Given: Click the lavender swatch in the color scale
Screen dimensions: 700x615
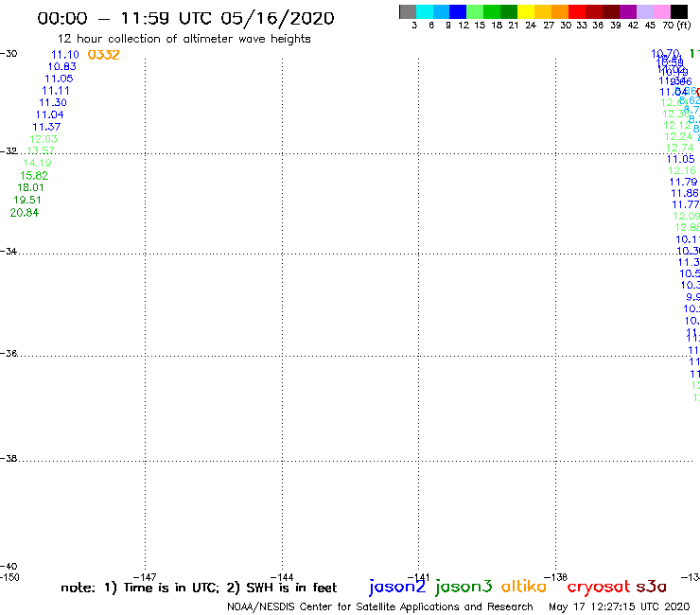Looking at the screenshot, I should tap(644, 11).
